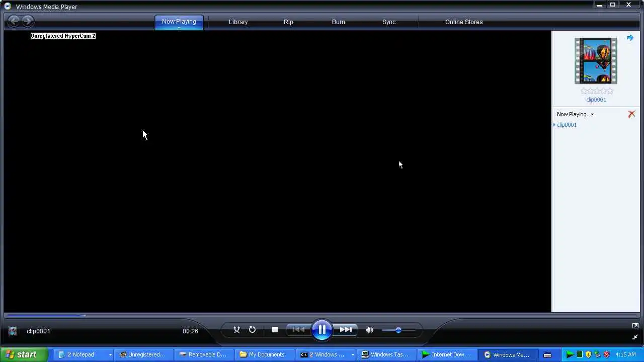Go back with the Back arrow button

point(14,21)
